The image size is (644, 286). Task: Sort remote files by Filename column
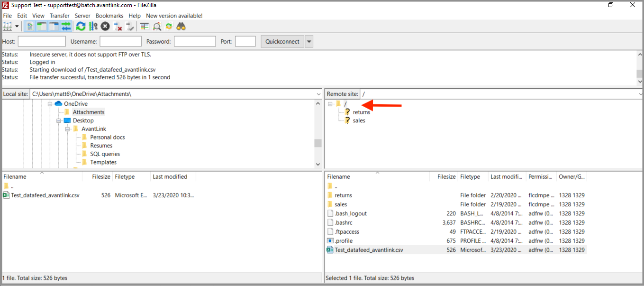pos(377,177)
